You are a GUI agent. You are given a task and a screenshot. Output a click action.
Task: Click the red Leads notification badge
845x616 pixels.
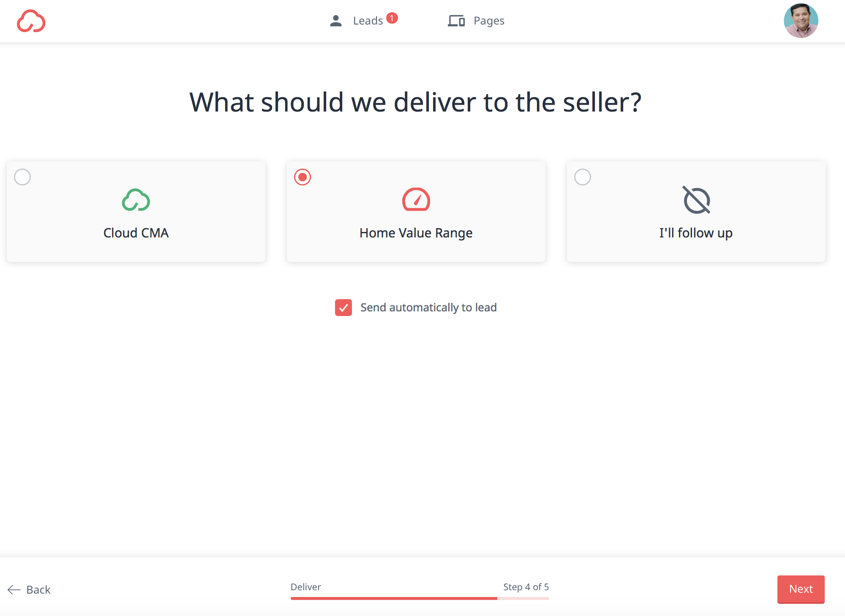(x=392, y=18)
